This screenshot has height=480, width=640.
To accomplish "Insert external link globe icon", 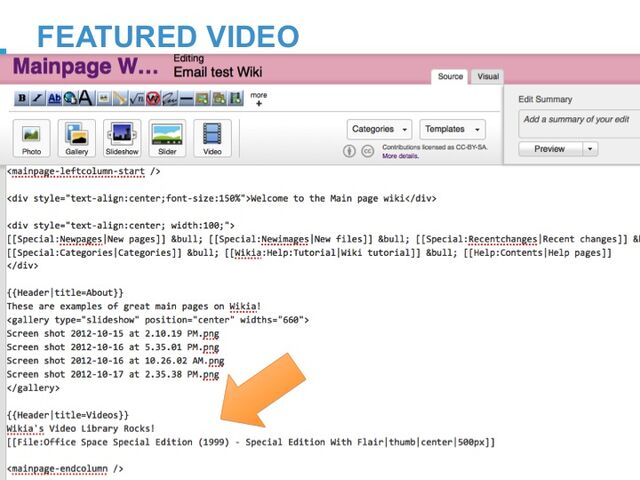I will 70,98.
